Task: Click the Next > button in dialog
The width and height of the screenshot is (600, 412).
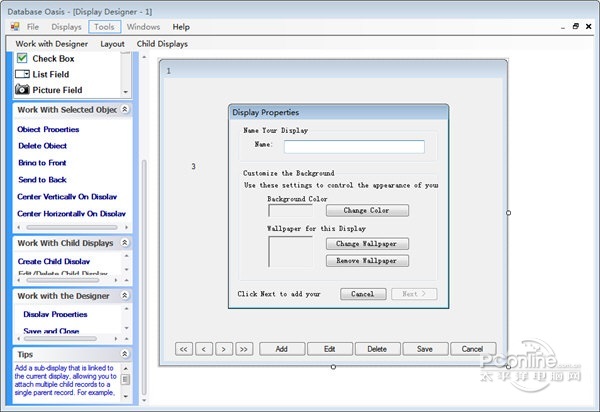Action: pyautogui.click(x=414, y=294)
